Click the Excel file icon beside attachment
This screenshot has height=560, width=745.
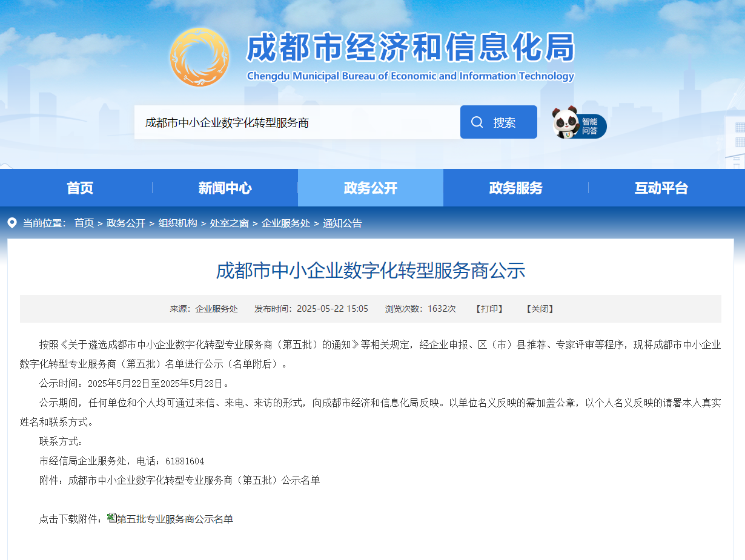112,518
